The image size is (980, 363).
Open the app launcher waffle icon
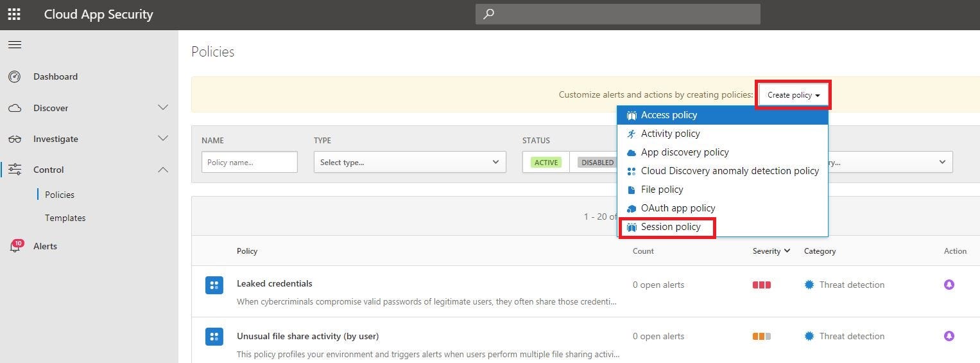coord(14,14)
